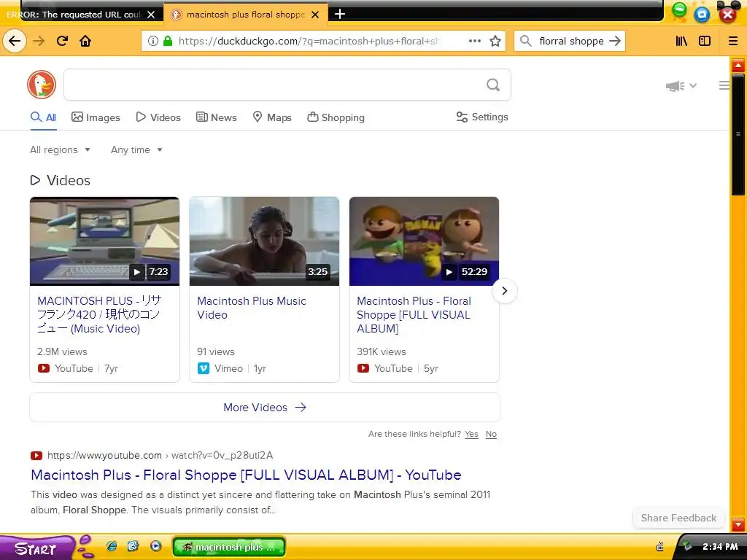Click the small tray icon left of the taskbar's dark corner

659,547
